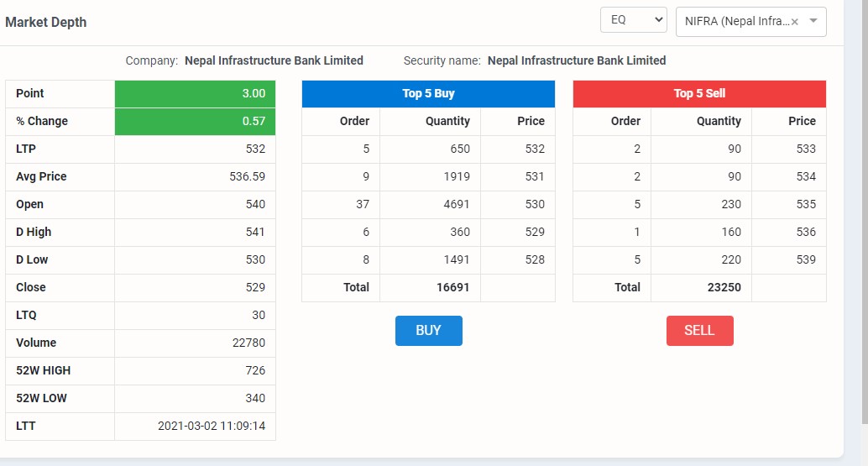
Task: Clear the NIFRA security selection
Action: 794,22
